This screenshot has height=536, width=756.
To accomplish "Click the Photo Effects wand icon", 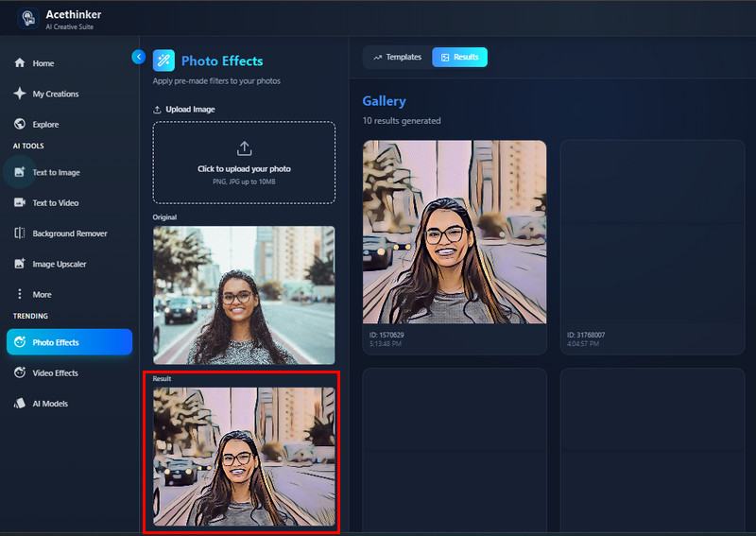I will 163,61.
